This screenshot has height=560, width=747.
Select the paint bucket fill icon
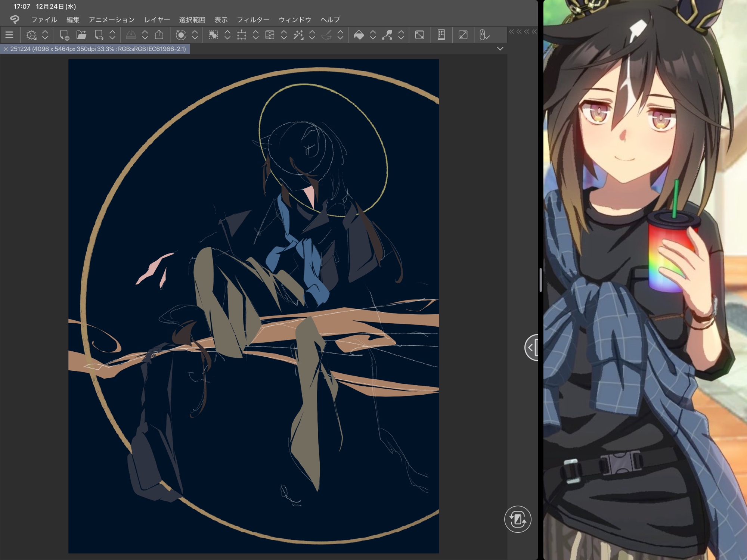click(x=359, y=35)
